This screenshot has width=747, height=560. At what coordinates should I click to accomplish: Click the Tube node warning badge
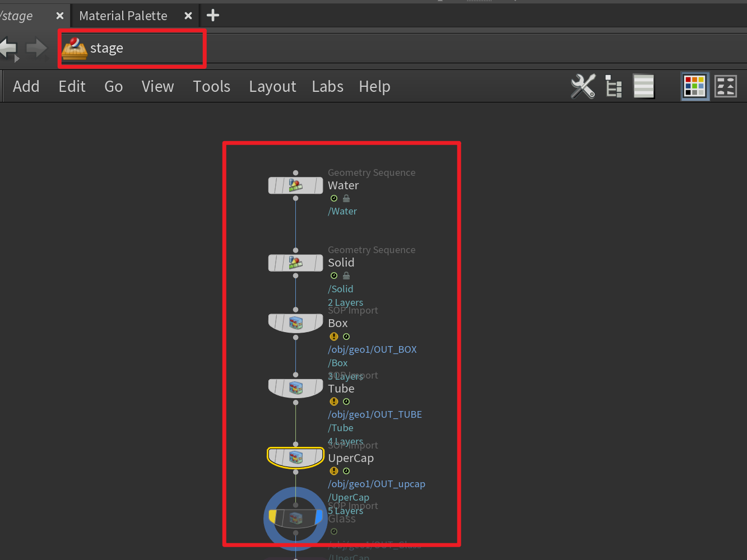[334, 402]
